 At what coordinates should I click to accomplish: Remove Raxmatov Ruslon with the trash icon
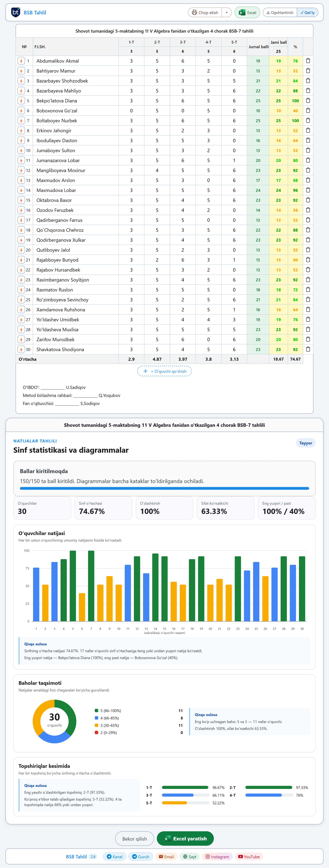pyautogui.click(x=308, y=289)
